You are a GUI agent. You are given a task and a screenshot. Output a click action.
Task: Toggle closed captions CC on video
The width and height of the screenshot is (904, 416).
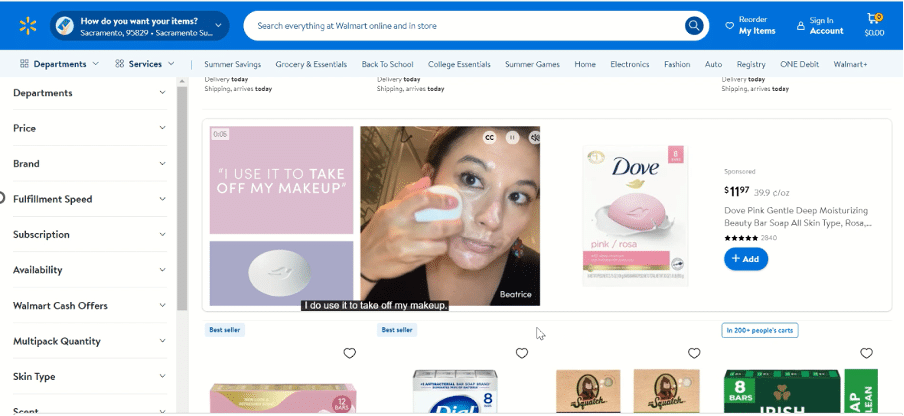pyautogui.click(x=489, y=137)
